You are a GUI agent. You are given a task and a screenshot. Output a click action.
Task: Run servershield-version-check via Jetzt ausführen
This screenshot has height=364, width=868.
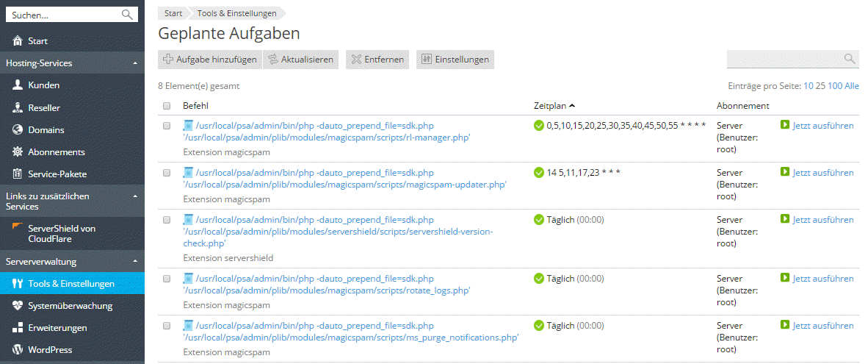click(823, 220)
